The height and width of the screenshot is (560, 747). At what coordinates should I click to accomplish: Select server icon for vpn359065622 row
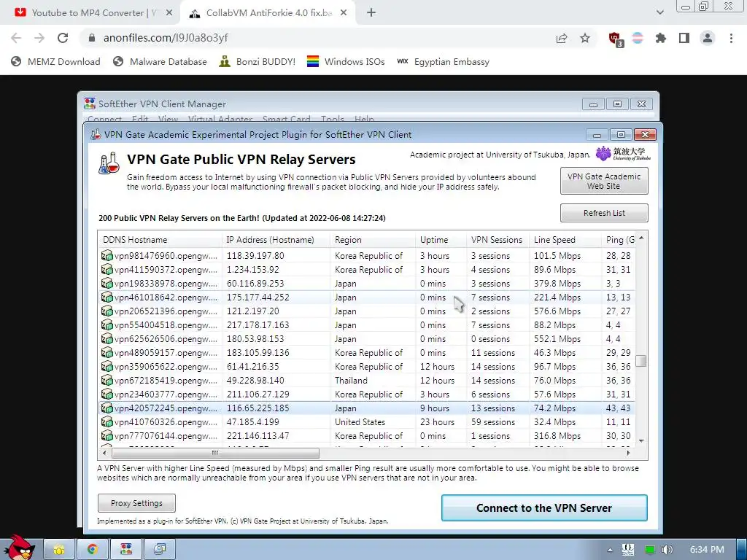click(x=107, y=366)
